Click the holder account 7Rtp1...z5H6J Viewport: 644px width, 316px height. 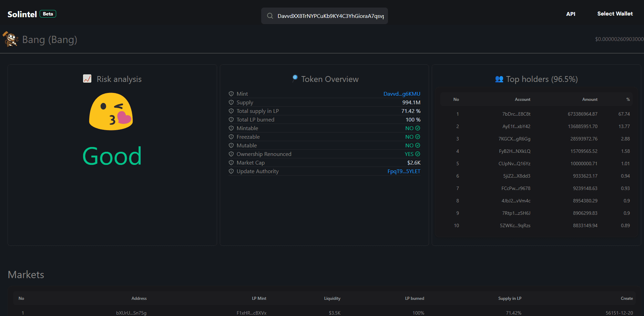(x=516, y=213)
